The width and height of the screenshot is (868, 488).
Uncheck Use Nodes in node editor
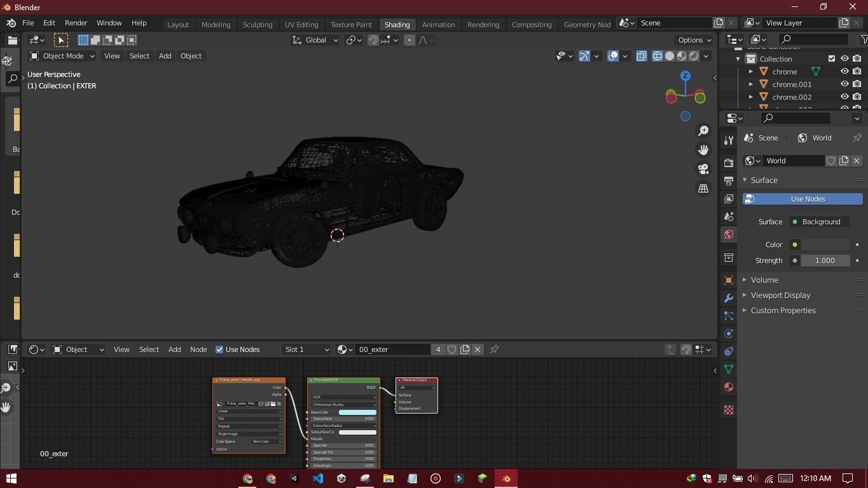(x=219, y=349)
